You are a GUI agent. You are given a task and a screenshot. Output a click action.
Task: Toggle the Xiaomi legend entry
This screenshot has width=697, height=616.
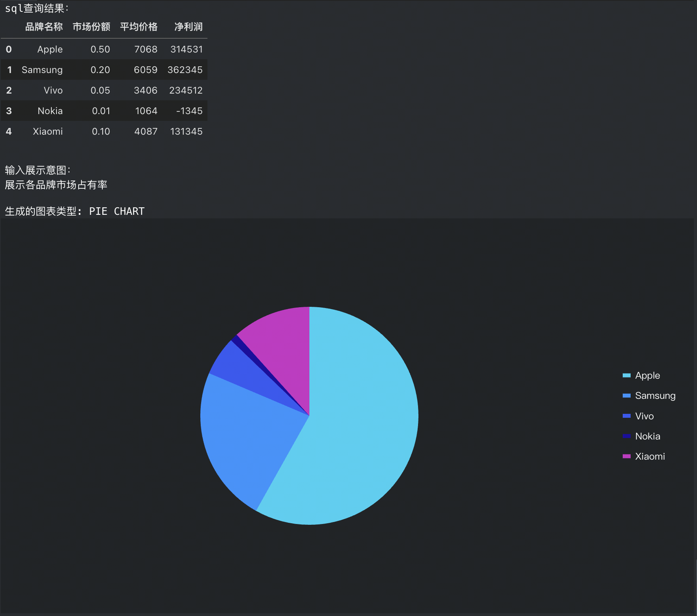point(643,456)
